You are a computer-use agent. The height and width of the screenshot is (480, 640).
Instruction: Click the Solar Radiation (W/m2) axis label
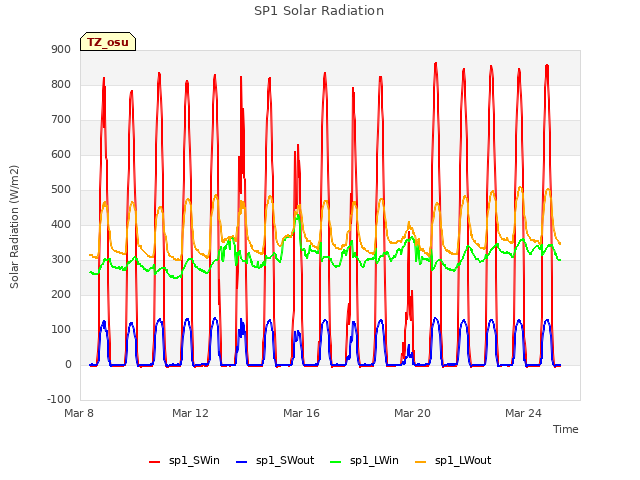[14, 227]
